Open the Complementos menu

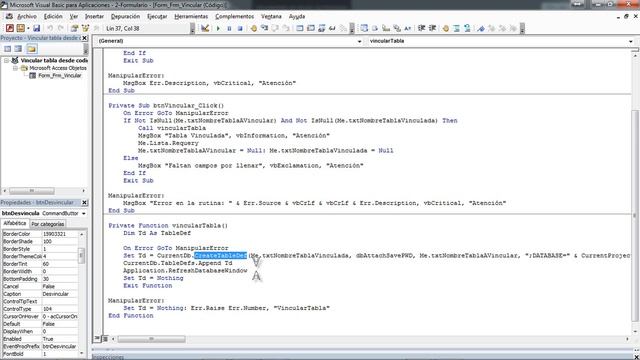point(234,16)
